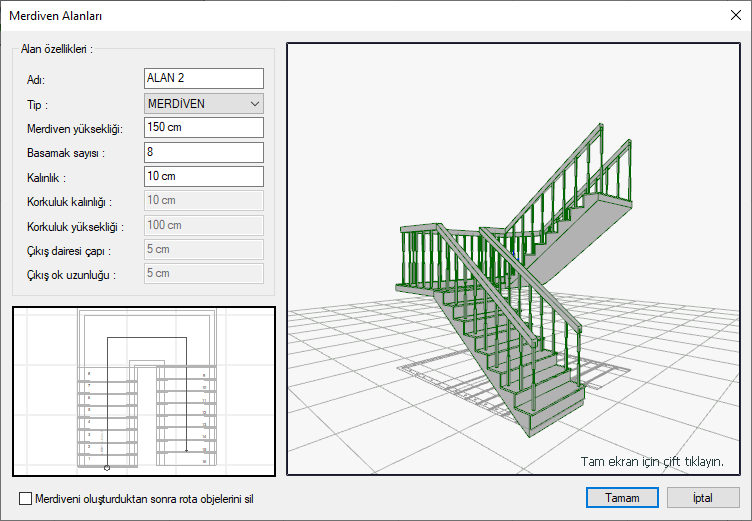This screenshot has width=752, height=521.
Task: Click the start circle marker in 2D plan
Action: 107,467
